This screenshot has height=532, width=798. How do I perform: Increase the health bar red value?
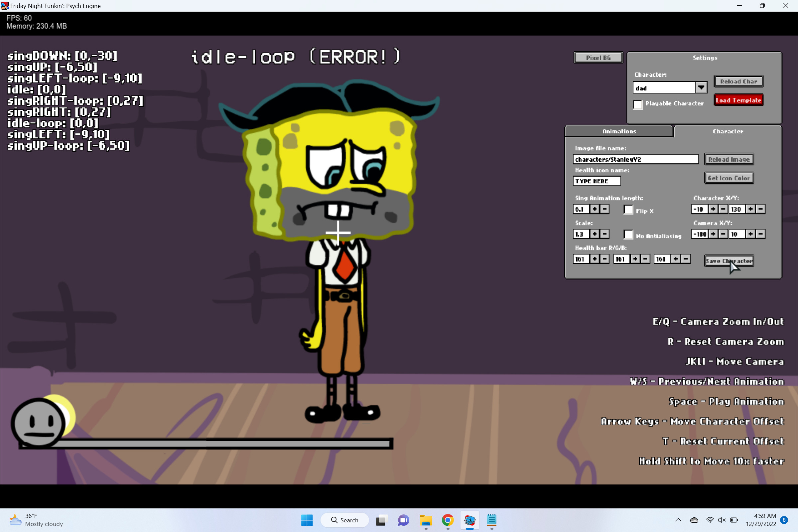[x=595, y=259]
